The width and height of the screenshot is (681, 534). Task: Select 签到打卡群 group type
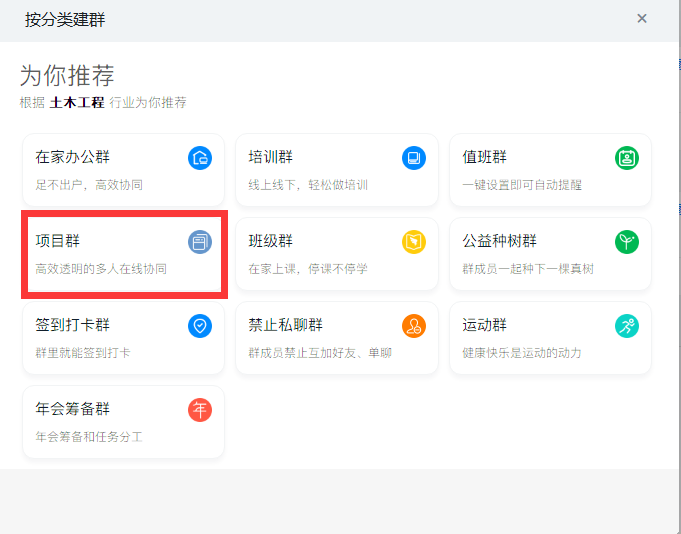[123, 338]
